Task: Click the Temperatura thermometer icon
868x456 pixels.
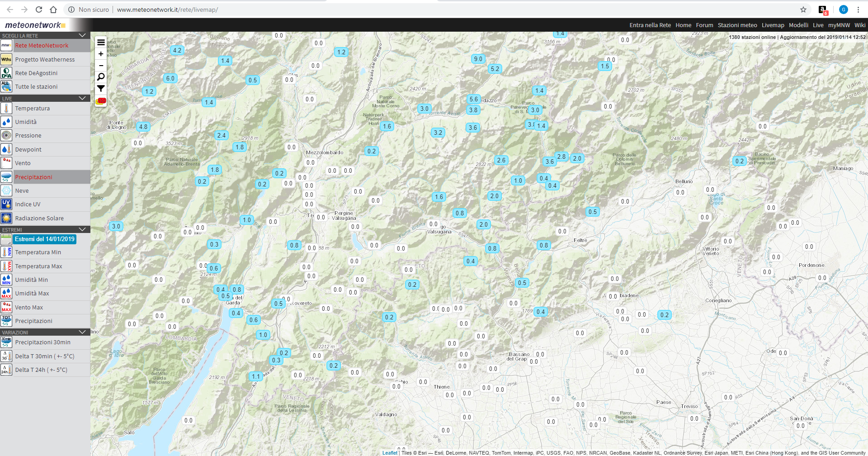Action: click(x=6, y=109)
